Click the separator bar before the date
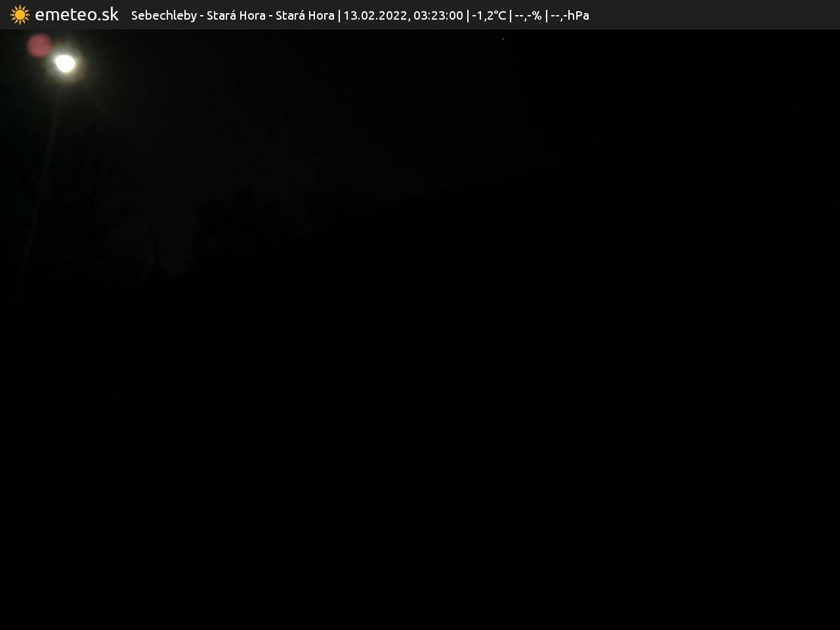 (339, 15)
